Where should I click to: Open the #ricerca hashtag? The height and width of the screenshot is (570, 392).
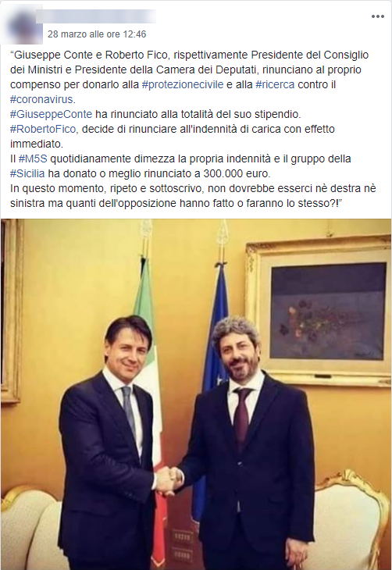point(276,84)
